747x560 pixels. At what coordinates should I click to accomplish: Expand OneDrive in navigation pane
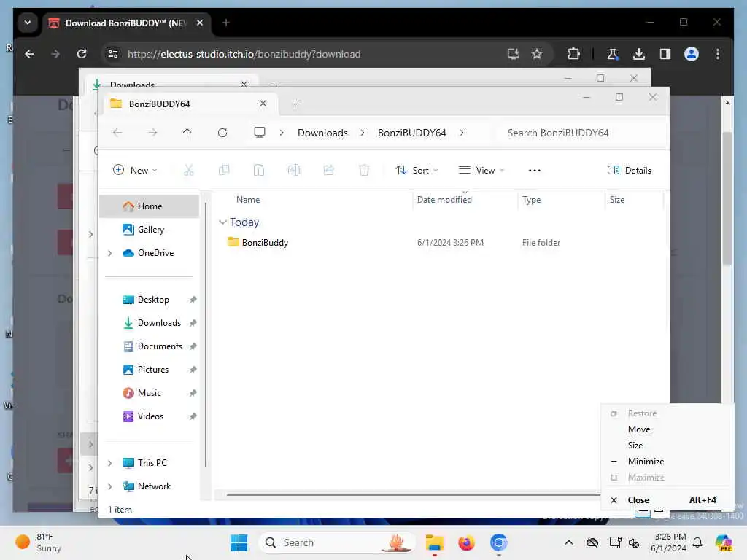(110, 253)
